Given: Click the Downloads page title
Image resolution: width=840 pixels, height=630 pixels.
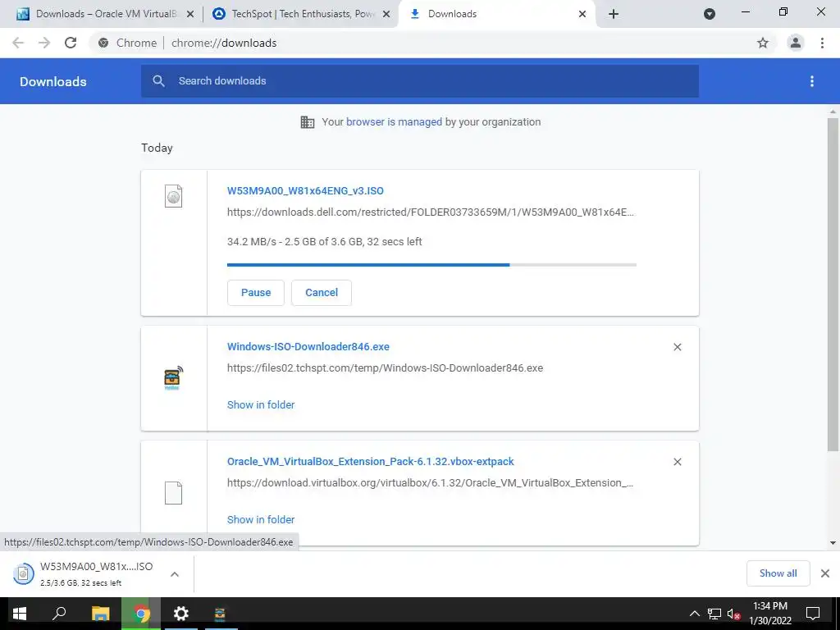Looking at the screenshot, I should point(53,81).
